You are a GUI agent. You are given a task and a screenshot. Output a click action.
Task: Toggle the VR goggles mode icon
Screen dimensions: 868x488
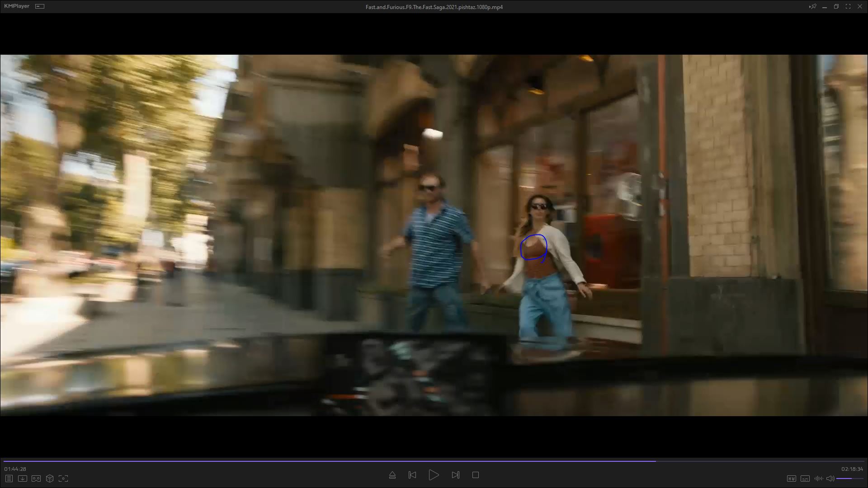point(36,479)
